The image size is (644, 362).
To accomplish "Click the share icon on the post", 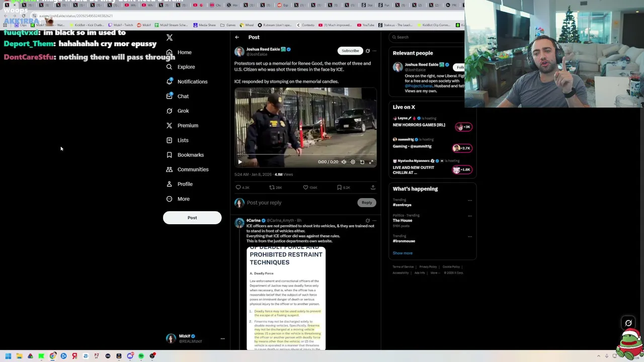I will [x=373, y=188].
